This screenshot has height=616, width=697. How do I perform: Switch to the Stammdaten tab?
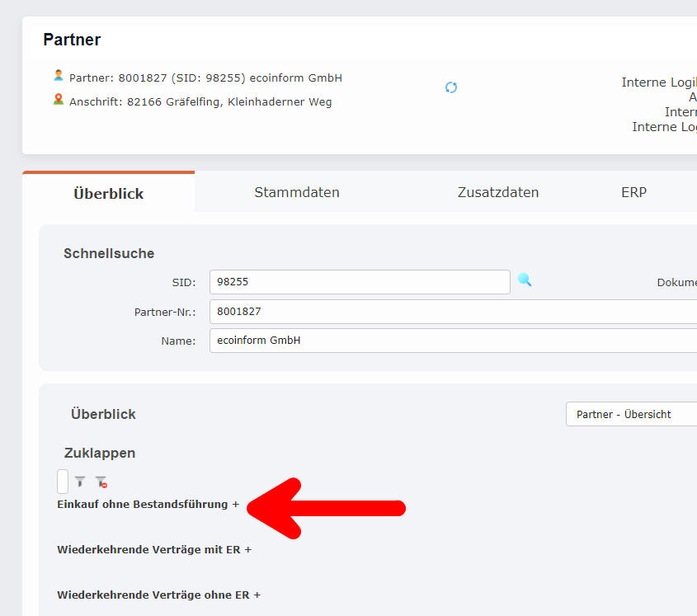tap(297, 191)
